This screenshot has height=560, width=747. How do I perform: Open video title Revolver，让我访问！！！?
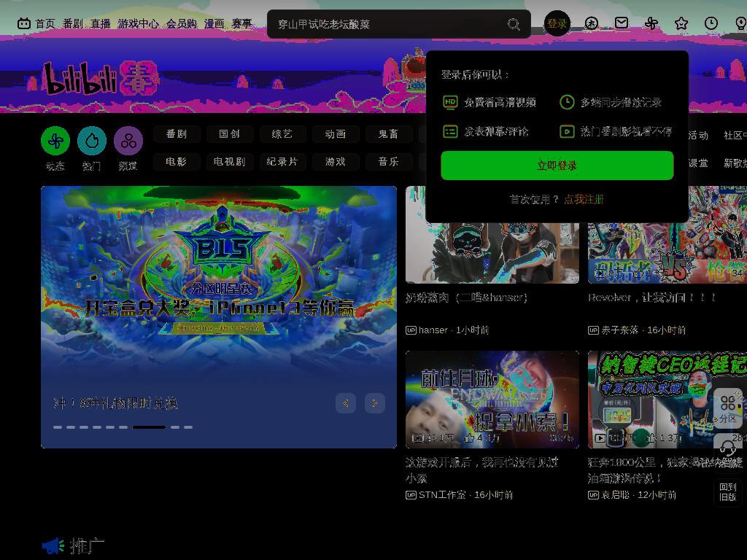coord(651,297)
